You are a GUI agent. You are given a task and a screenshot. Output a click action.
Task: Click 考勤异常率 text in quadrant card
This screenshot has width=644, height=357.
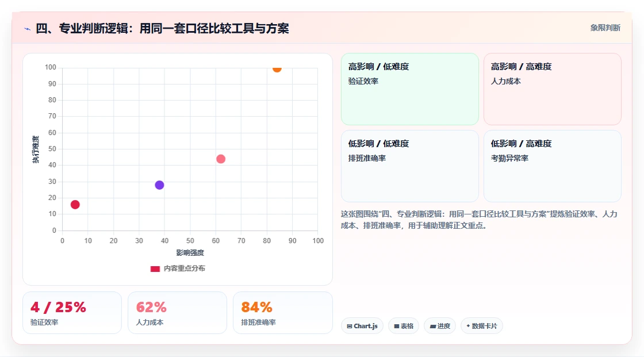[x=509, y=158]
